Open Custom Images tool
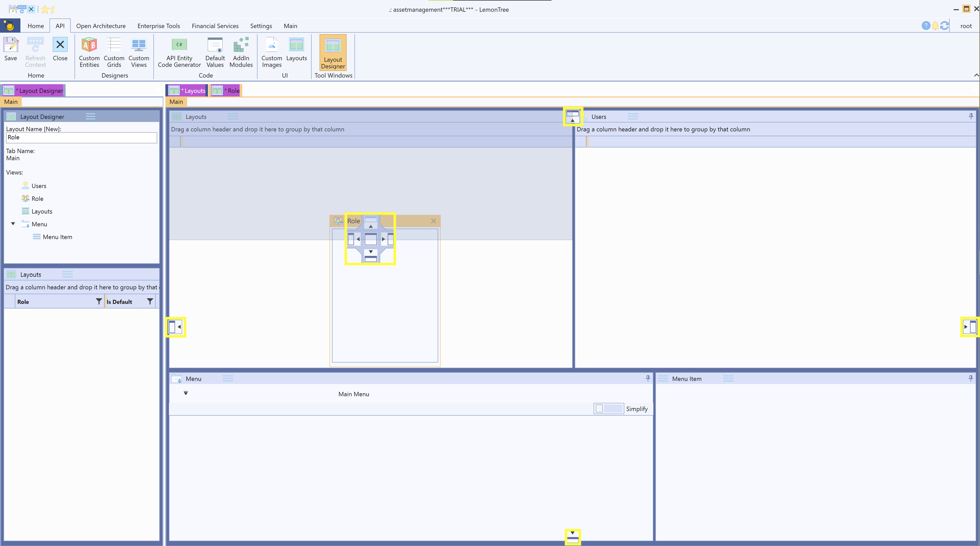Image resolution: width=980 pixels, height=546 pixels. click(x=271, y=45)
